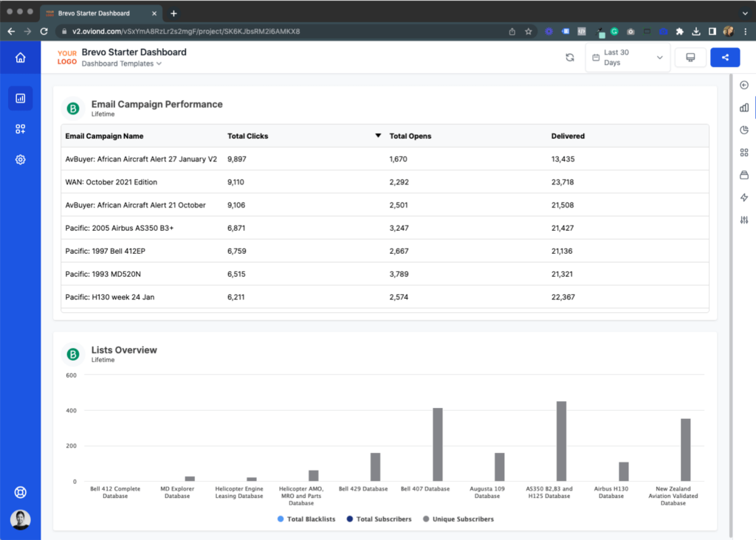The height and width of the screenshot is (540, 756).
Task: Toggle Total Blacklists legend item
Action: point(306,519)
